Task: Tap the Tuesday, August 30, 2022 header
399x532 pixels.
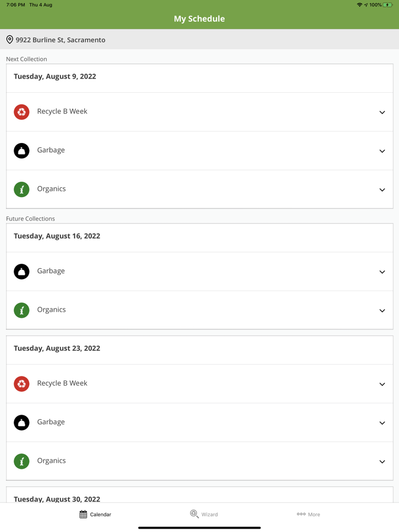Action: 57,498
